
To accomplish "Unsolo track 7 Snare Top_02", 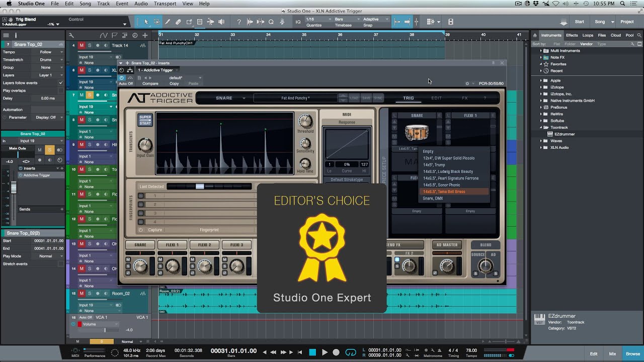I will (90, 95).
